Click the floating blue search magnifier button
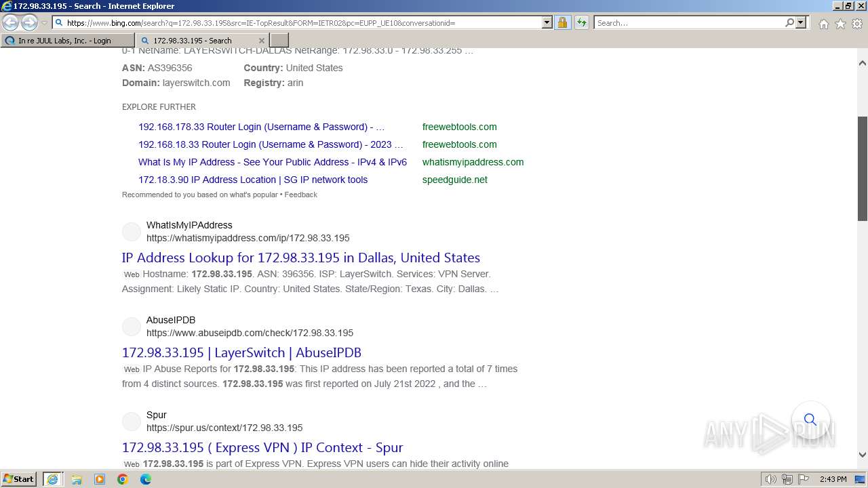The image size is (868, 488). pyautogui.click(x=810, y=420)
